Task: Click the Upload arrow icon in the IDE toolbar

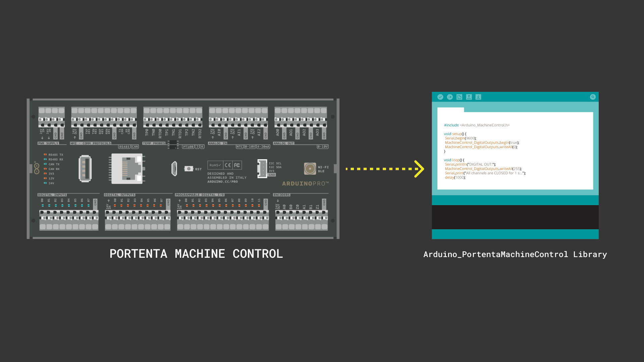Action: (450, 97)
